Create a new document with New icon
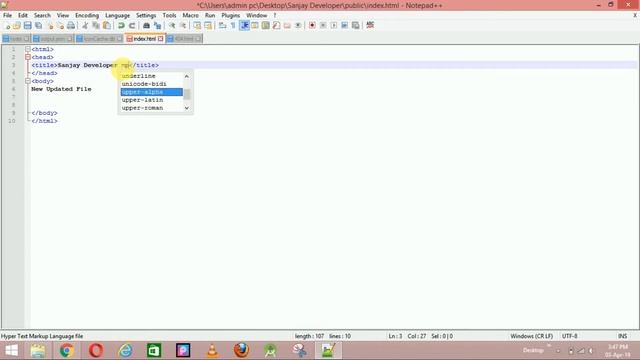640x360 pixels. coord(7,26)
